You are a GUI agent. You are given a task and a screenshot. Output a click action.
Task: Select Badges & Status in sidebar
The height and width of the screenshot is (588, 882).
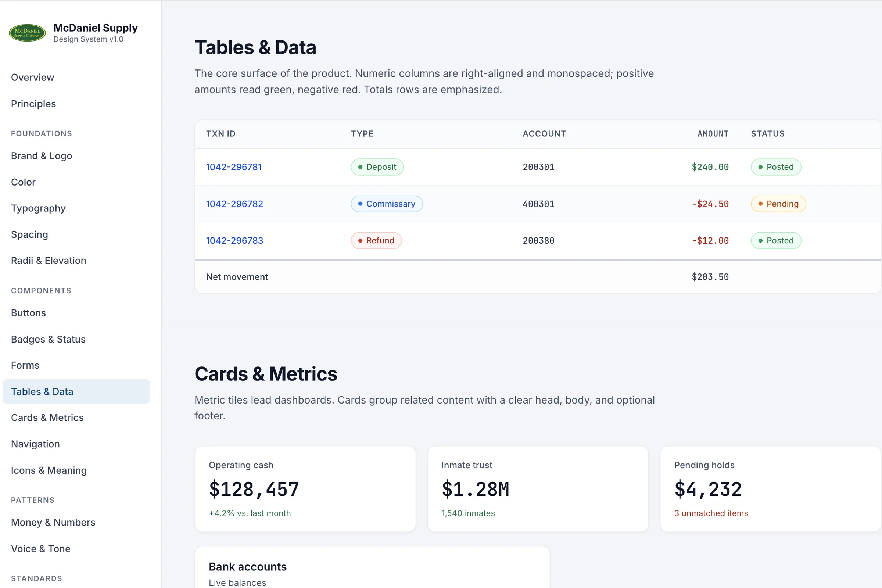pos(49,339)
